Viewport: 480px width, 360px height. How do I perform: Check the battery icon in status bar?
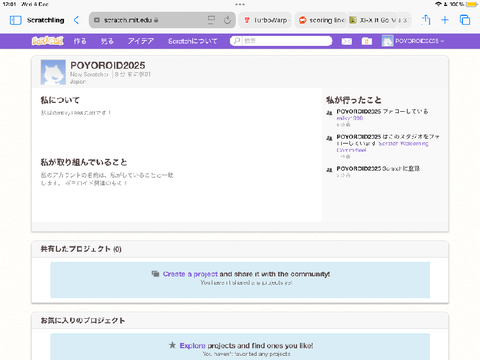[472, 4]
